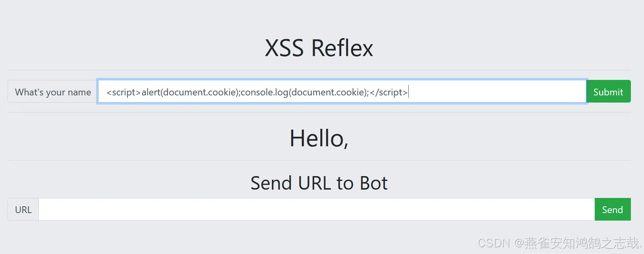
Task: Click the word "Reflex" in the title
Action: [x=342, y=48]
